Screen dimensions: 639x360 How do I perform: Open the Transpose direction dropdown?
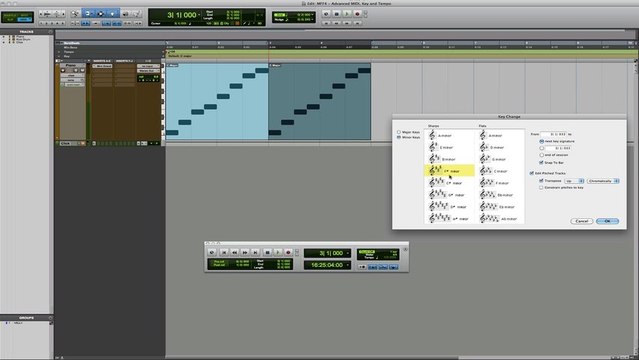(x=574, y=181)
